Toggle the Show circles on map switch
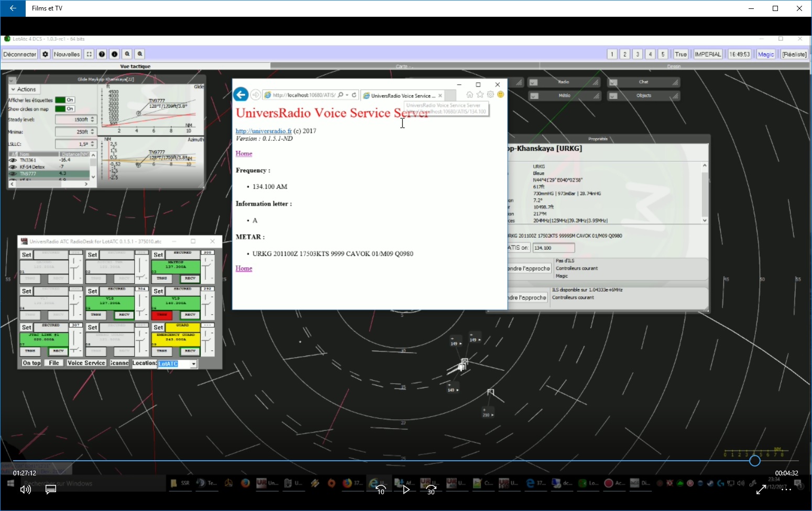Screen dimensions: 812x511 click(x=65, y=109)
